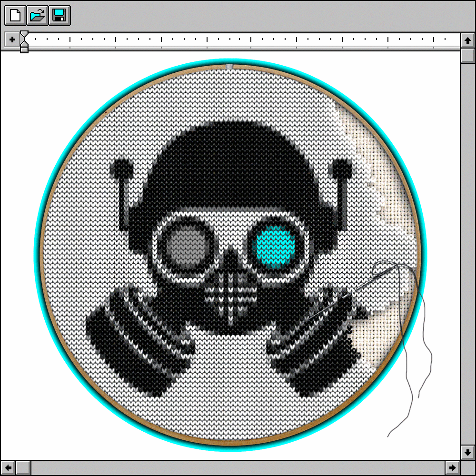The image size is (476, 476).
Task: Click the horizontal scrollbar thumb
Action: (24, 467)
